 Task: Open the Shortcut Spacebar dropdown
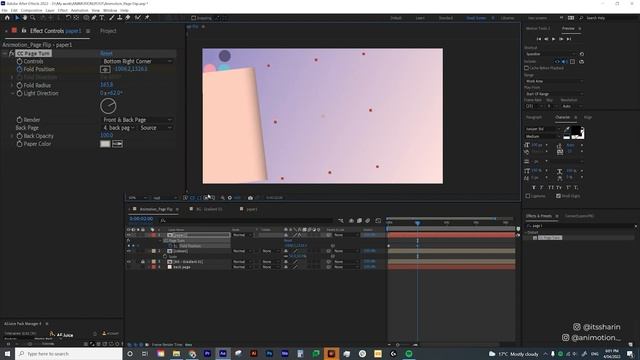[x=551, y=54]
